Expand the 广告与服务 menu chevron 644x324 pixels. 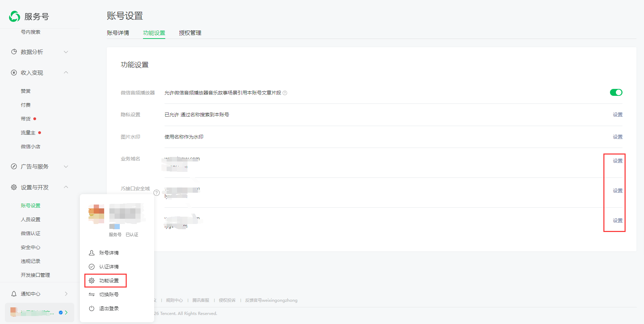pos(66,166)
